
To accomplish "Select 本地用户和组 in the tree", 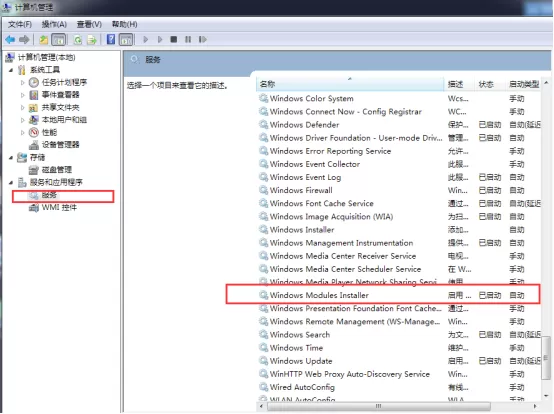I will [x=64, y=120].
